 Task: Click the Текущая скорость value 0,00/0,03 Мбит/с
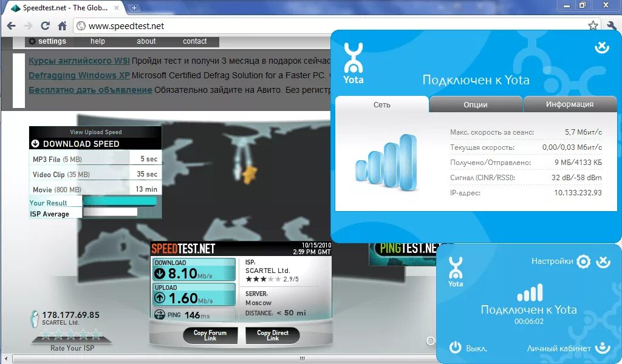(572, 147)
